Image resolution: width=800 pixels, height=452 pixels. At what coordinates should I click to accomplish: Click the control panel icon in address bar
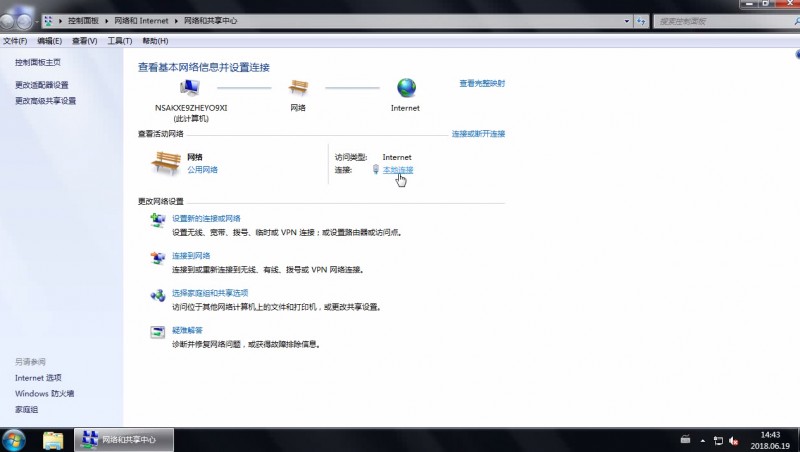pyautogui.click(x=48, y=21)
